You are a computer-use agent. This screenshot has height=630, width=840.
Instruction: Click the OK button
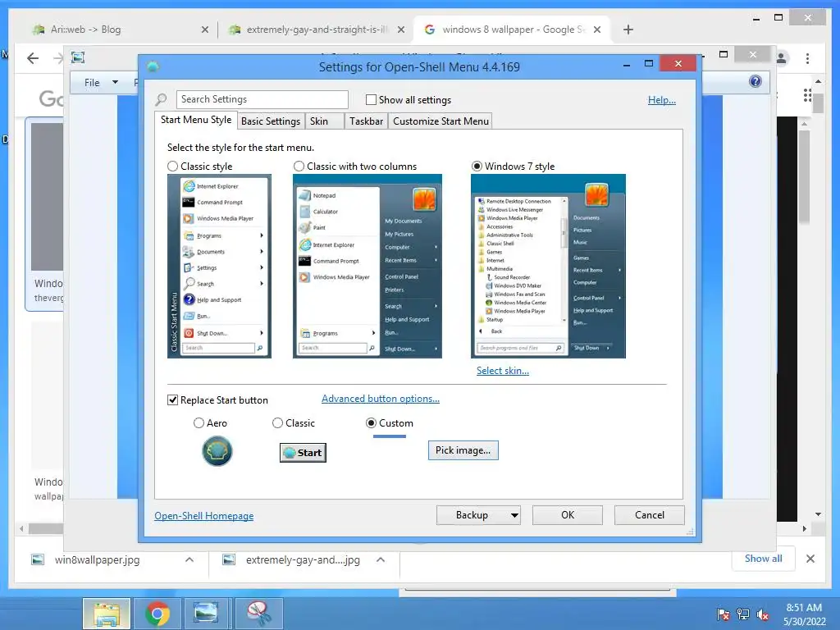tap(568, 515)
